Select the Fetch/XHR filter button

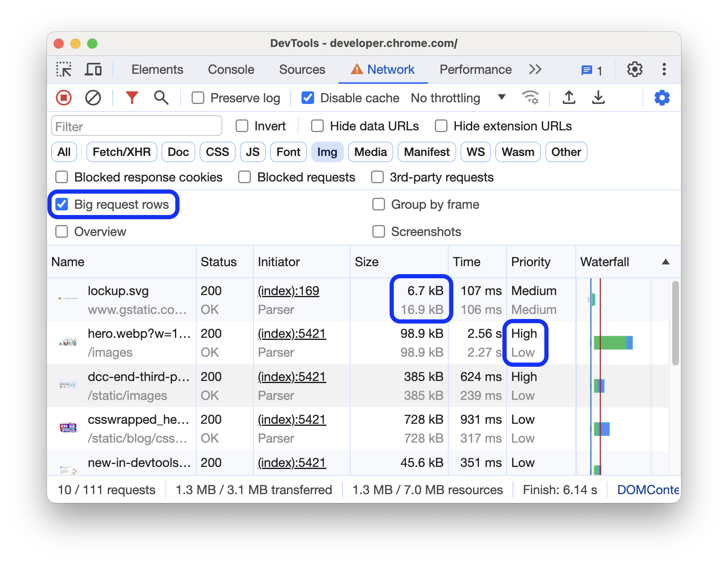click(121, 152)
